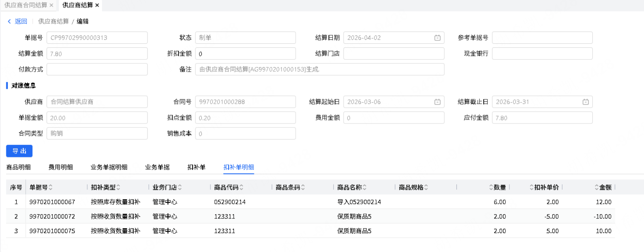Sort table by 数量 column
The height and width of the screenshot is (252, 644).
[x=491, y=187]
